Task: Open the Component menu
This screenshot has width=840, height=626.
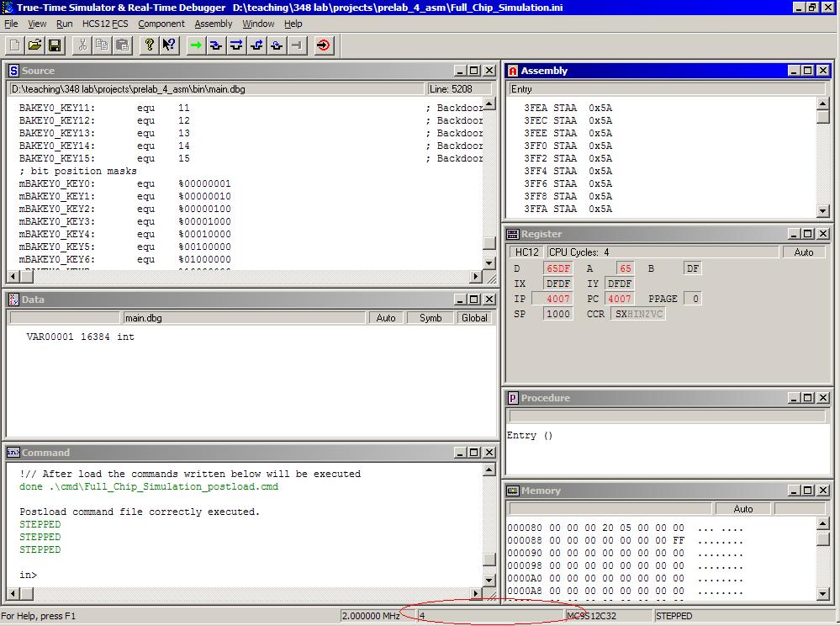Action: coord(161,24)
